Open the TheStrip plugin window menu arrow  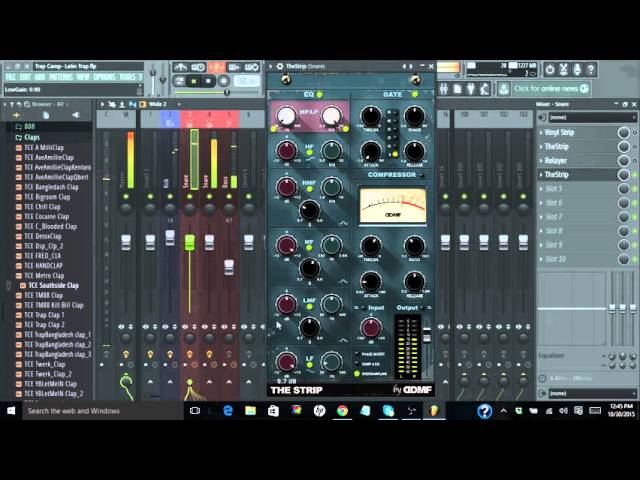point(271,66)
